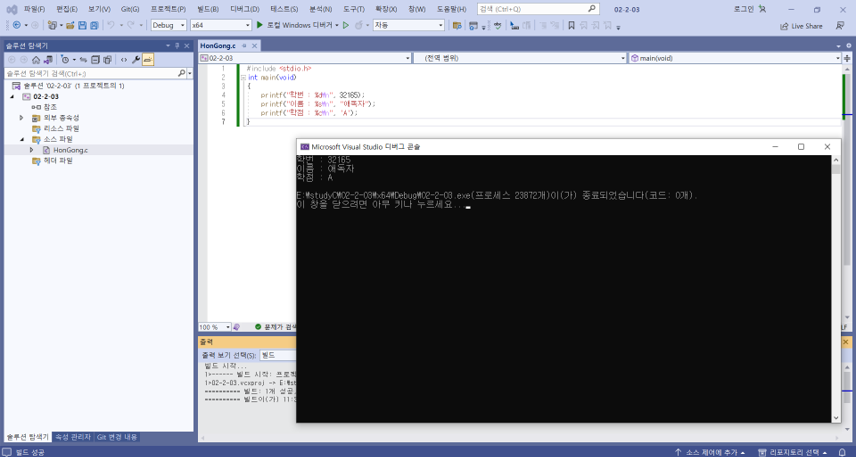Screen dimensions: 856x457
Task: Expand the 외부 종속성 tree node
Action: [21, 117]
